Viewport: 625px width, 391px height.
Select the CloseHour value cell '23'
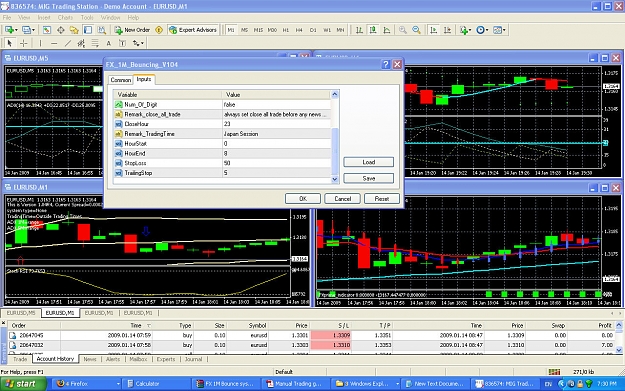tap(276, 124)
